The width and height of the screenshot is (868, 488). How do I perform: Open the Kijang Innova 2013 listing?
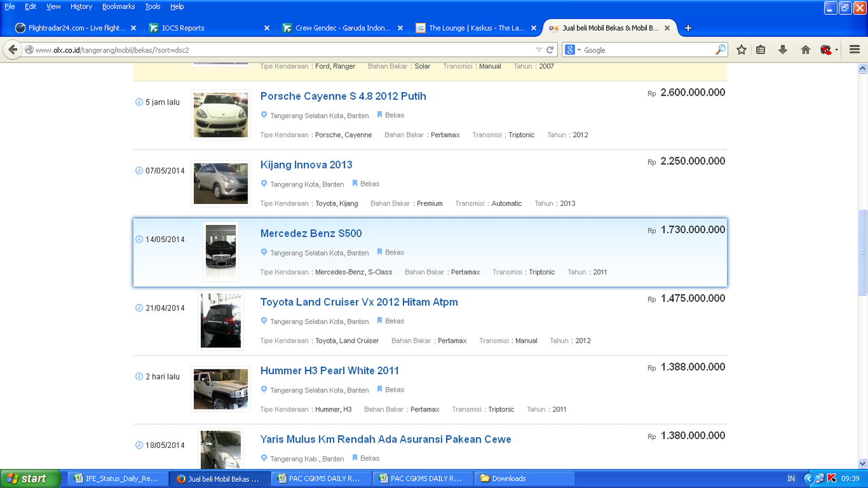[x=307, y=165]
